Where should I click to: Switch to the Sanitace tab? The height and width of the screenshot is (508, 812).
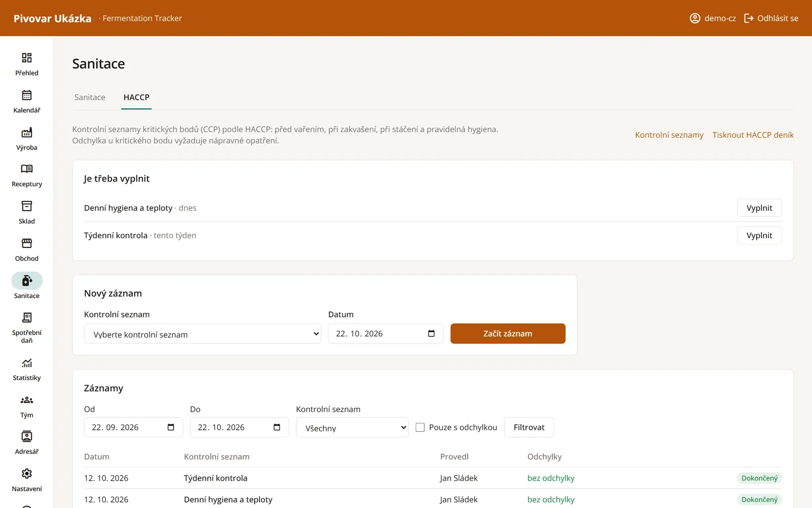tap(90, 98)
